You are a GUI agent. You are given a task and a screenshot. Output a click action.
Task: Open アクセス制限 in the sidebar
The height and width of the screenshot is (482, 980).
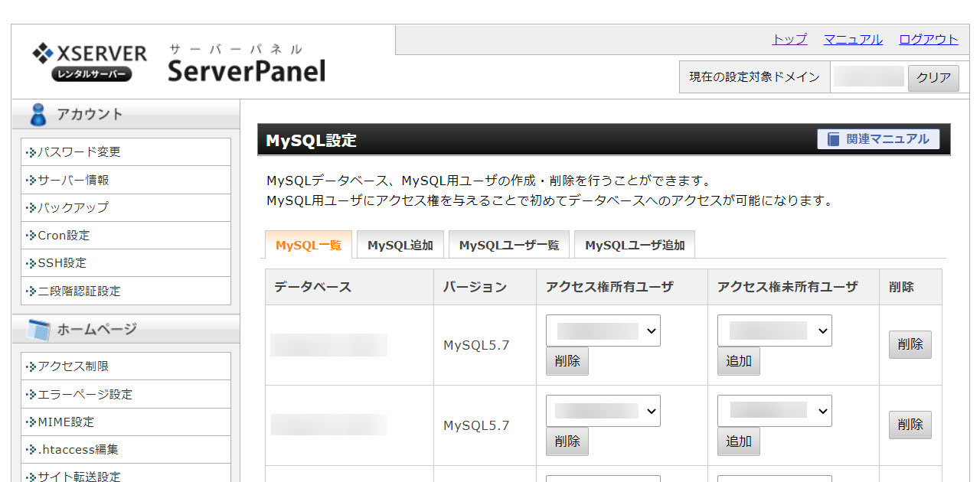[126, 366]
